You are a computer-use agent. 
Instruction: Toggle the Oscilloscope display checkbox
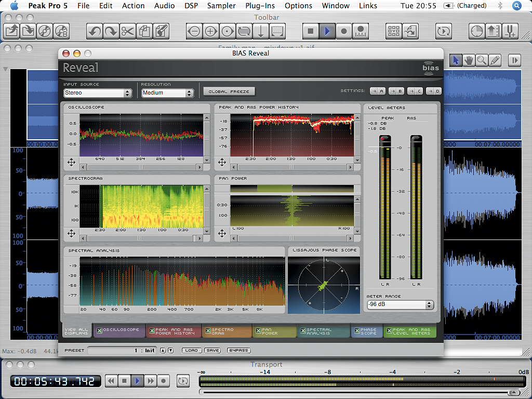pyautogui.click(x=99, y=330)
